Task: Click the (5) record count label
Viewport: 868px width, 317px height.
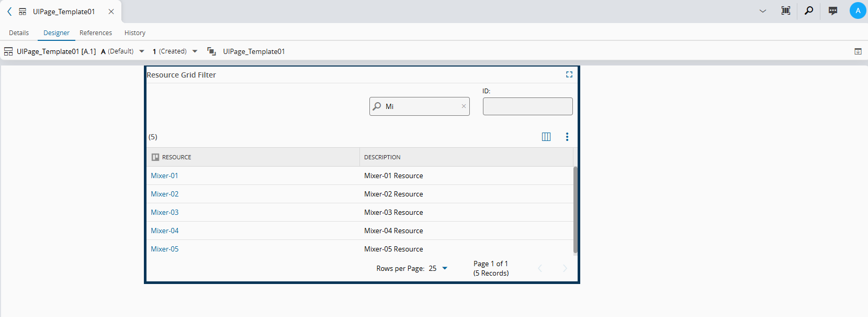Action: tap(153, 137)
